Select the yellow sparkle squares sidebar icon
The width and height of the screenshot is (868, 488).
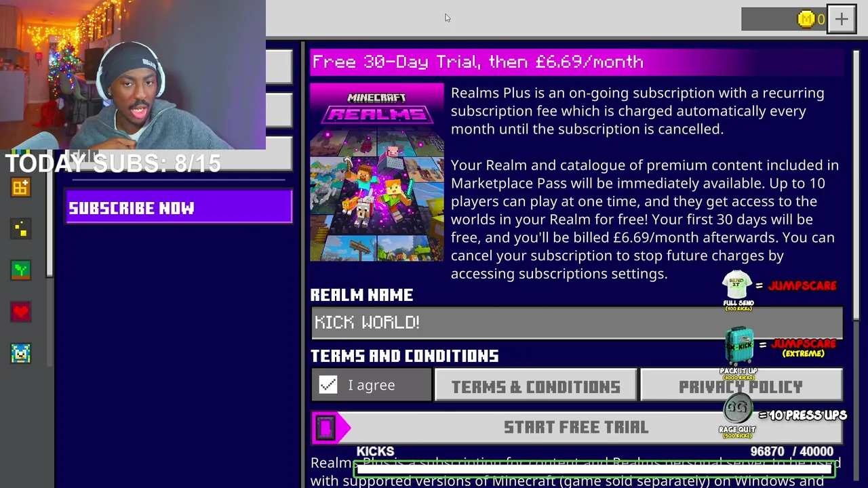[x=20, y=230]
